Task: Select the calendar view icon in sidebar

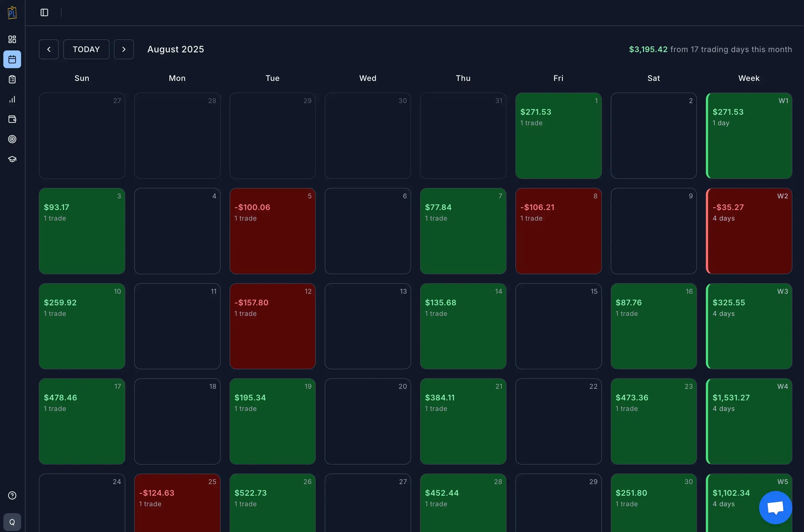Action: pos(12,59)
